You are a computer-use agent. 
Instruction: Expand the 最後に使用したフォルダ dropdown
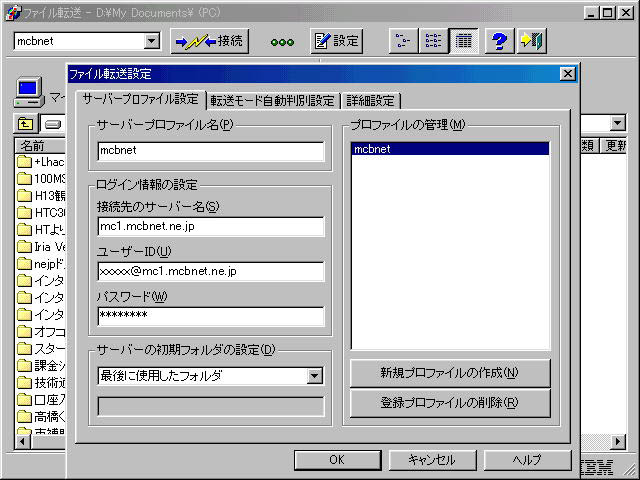[x=314, y=376]
